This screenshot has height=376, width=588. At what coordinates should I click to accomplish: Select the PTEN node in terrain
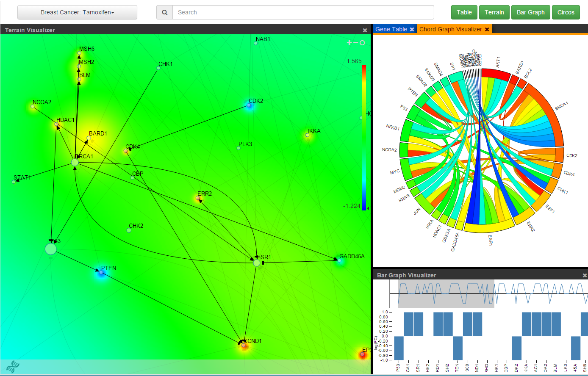pyautogui.click(x=101, y=272)
